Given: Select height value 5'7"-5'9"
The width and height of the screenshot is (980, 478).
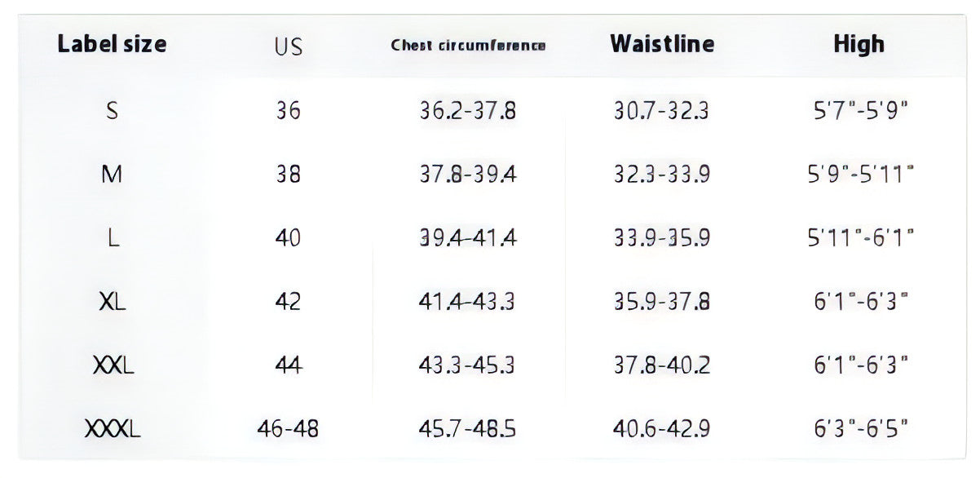Looking at the screenshot, I should click(861, 110).
